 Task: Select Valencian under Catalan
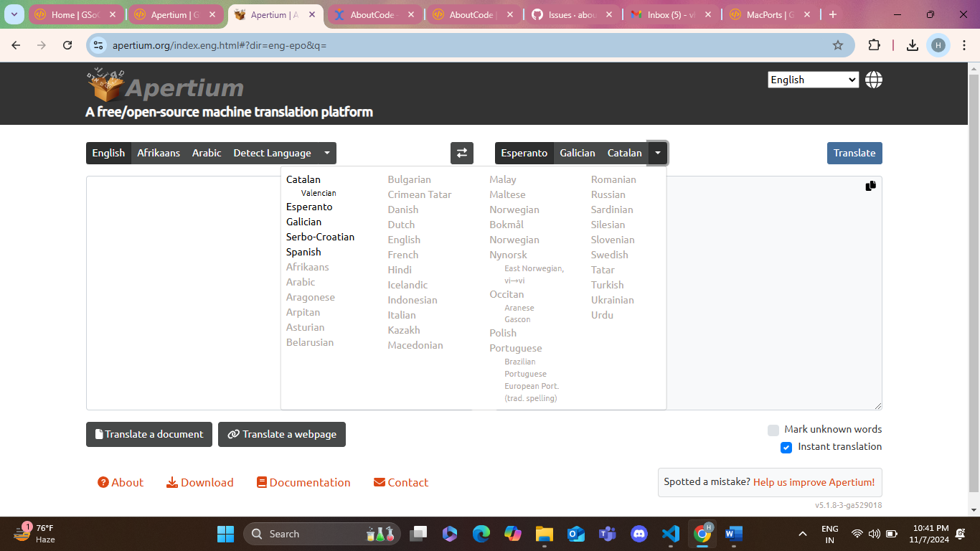319,192
